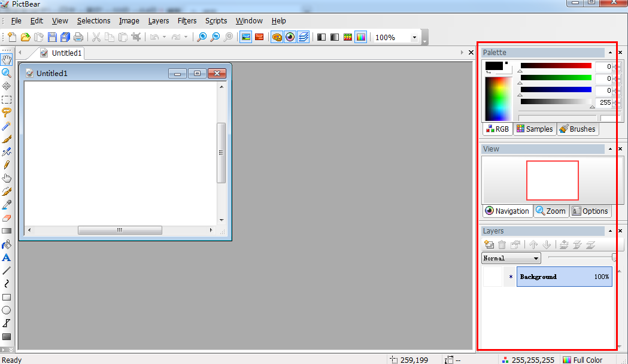Add a new layer in Layers panel
Screen dimensions: 628x364
tap(489, 245)
